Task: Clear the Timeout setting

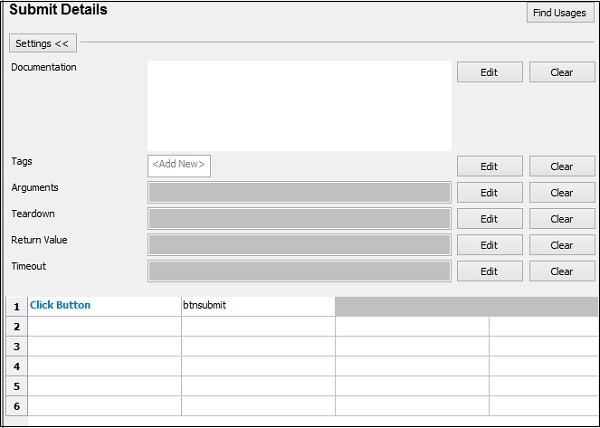Action: 561,271
